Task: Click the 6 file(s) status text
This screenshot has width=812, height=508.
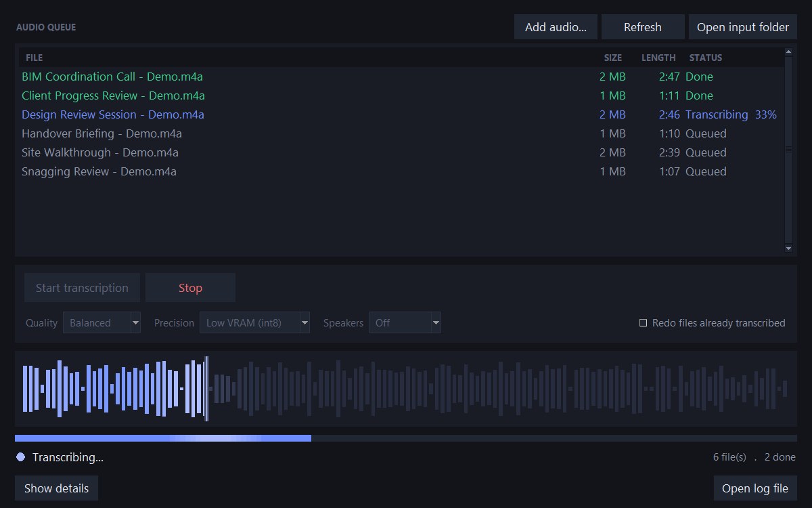Action: 729,457
